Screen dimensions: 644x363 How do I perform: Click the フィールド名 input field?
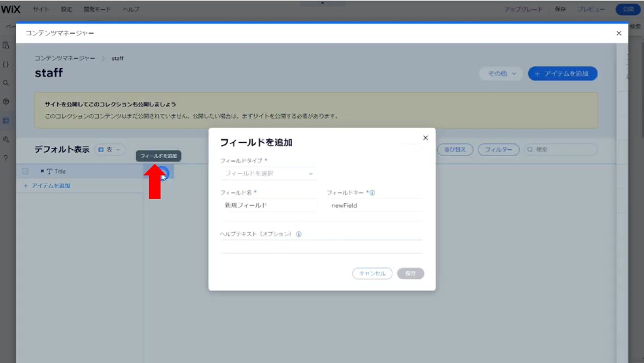point(268,205)
